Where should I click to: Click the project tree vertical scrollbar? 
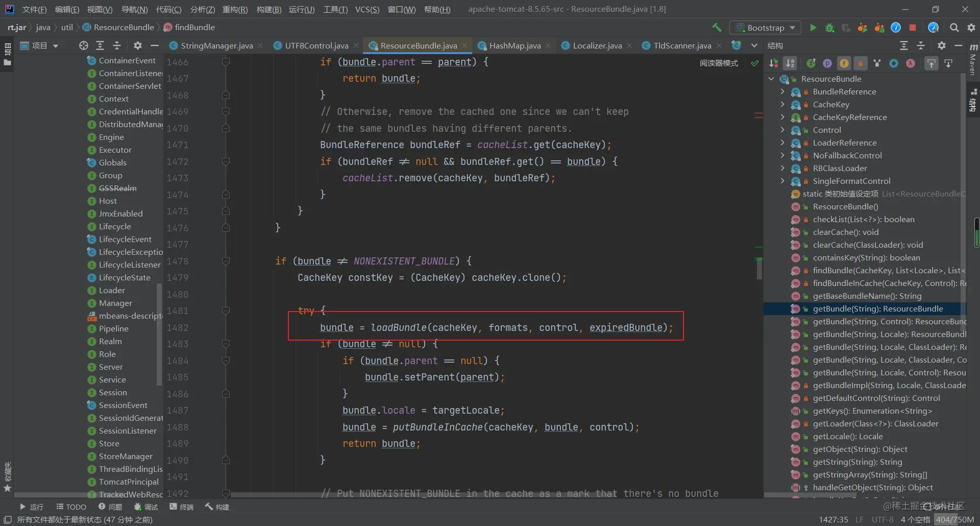pyautogui.click(x=159, y=334)
